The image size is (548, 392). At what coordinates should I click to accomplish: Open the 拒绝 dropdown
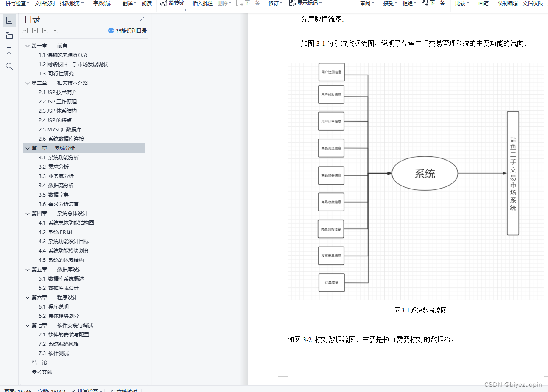(x=409, y=3)
